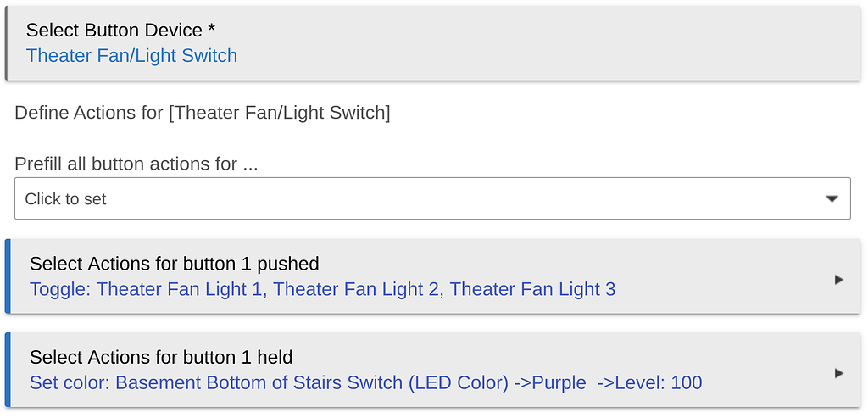Click 'Basement Bottom of Stairs Switch' in held action
The image size is (868, 418).
point(259,382)
